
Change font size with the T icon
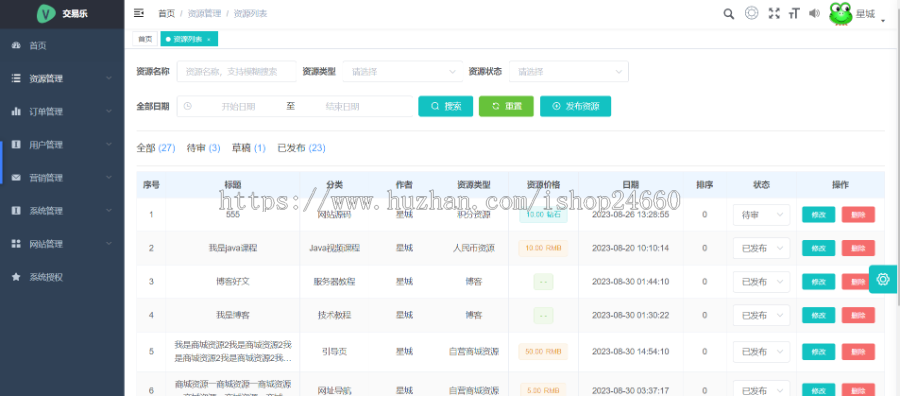click(794, 14)
